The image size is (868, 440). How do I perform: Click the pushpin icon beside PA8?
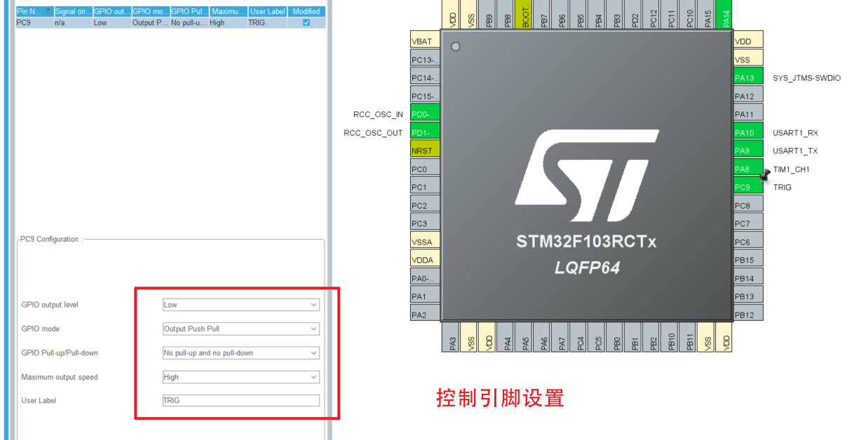[x=766, y=175]
